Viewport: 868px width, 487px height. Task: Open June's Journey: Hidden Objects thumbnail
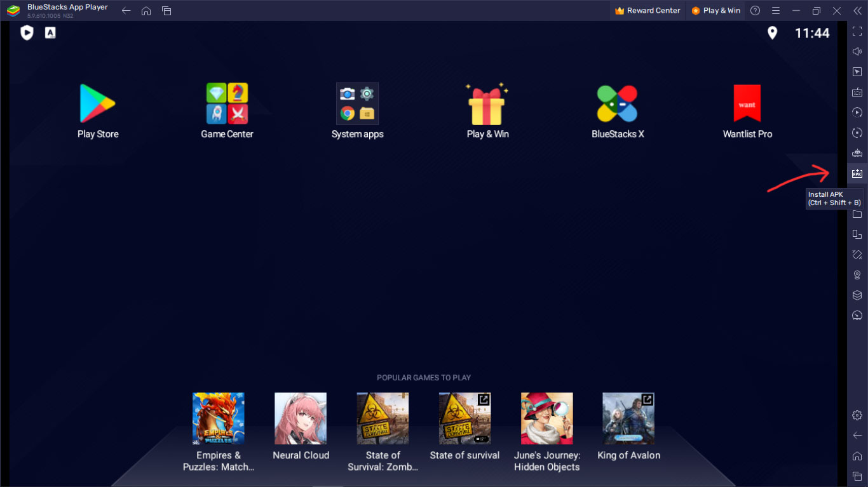click(546, 418)
